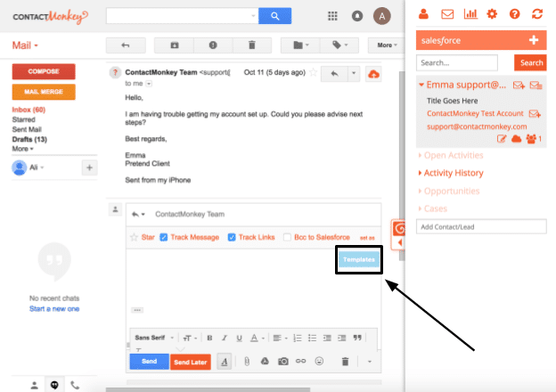The height and width of the screenshot is (392, 556).
Task: Click the MAIL MERGE button
Action: 44,92
